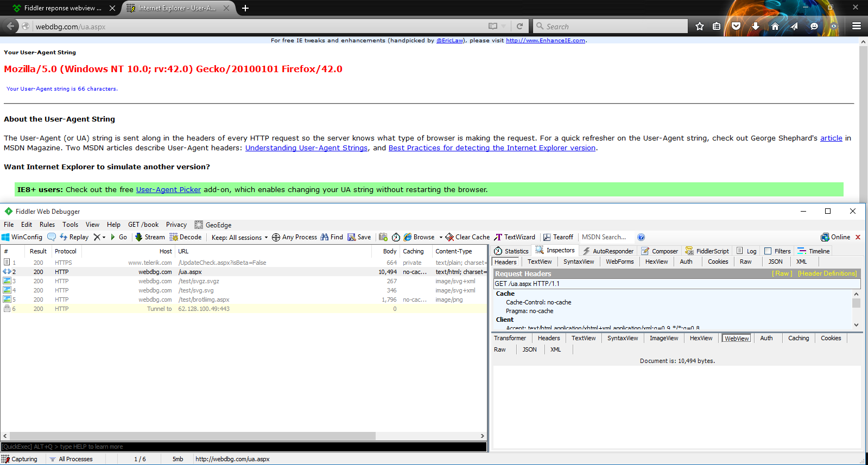Go back in the Firefox browser
The image size is (868, 465).
[10, 26]
